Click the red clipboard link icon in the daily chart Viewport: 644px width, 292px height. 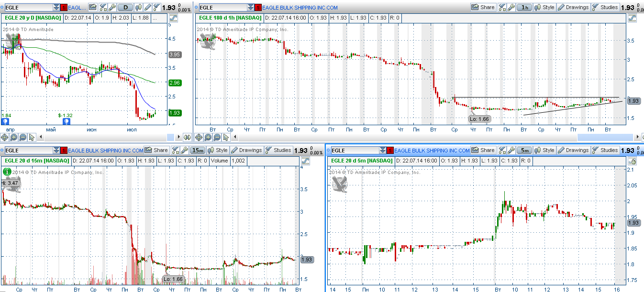[64, 7]
